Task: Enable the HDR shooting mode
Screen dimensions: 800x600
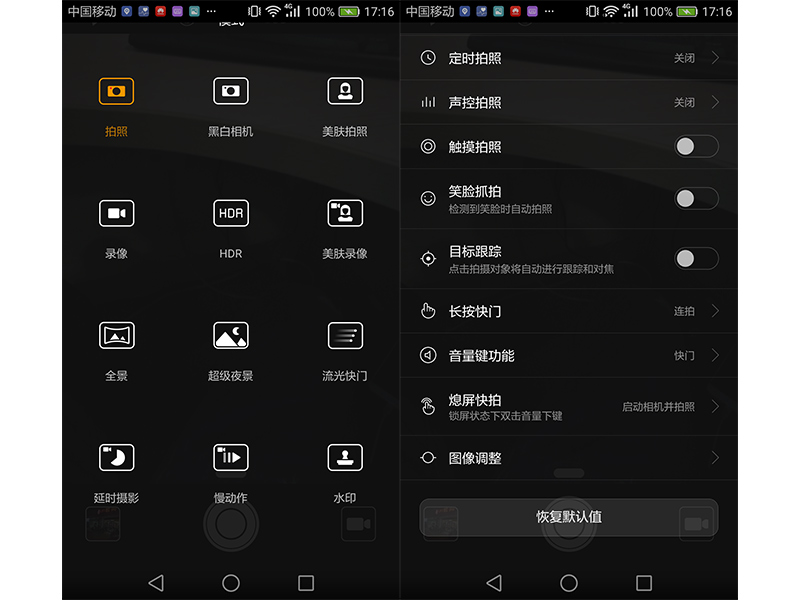Action: pos(230,213)
